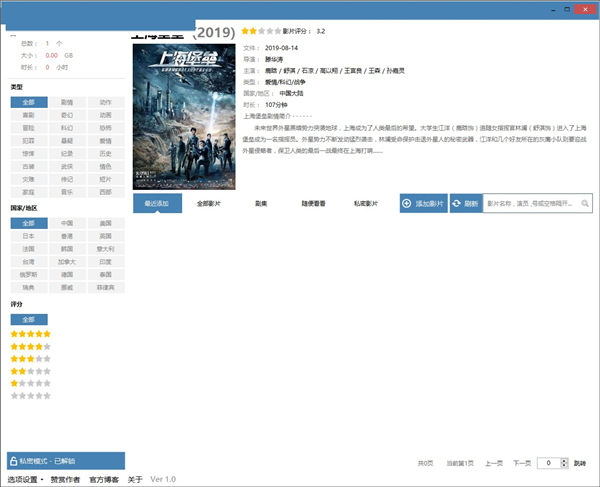This screenshot has height=487, width=600.
Task: Select the 中国 region filter
Action: [x=67, y=223]
